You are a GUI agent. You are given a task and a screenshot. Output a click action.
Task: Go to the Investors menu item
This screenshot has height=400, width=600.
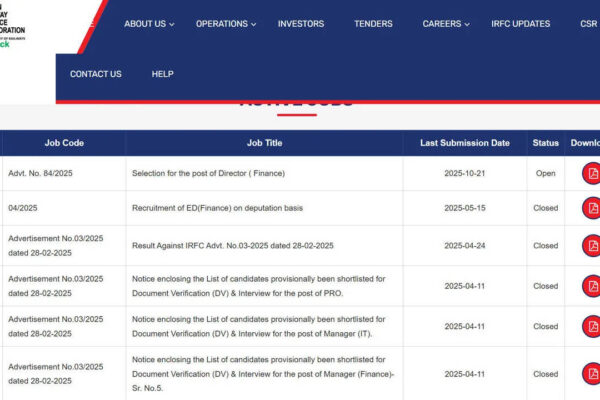(x=300, y=24)
